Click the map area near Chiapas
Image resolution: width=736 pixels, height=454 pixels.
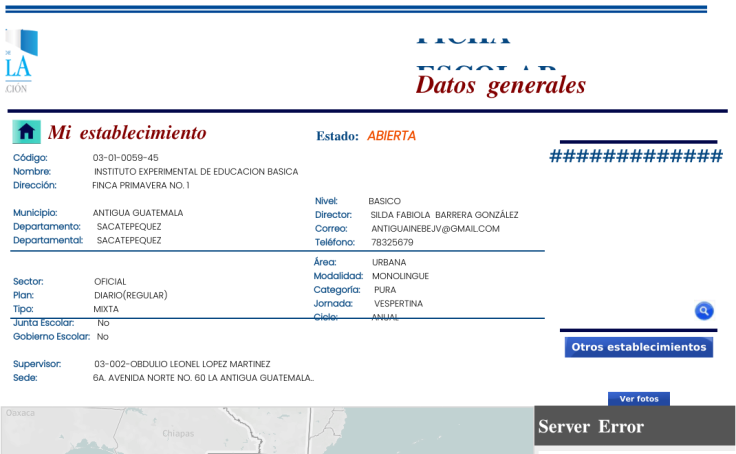pos(178,433)
